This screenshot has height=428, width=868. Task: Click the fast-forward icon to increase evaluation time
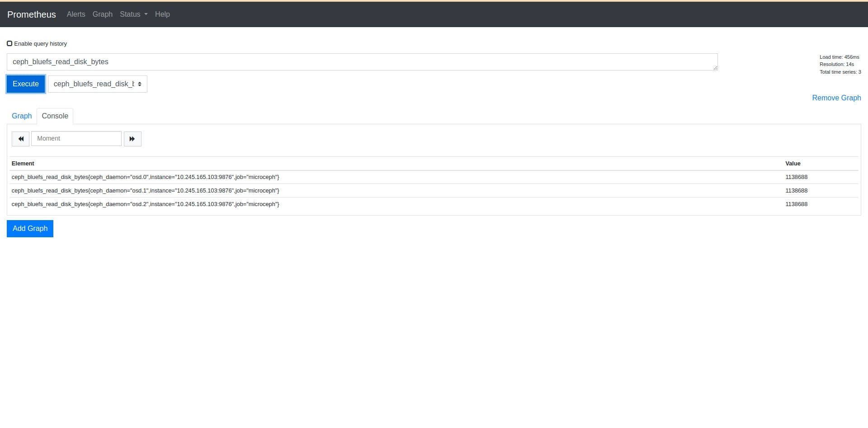click(132, 139)
